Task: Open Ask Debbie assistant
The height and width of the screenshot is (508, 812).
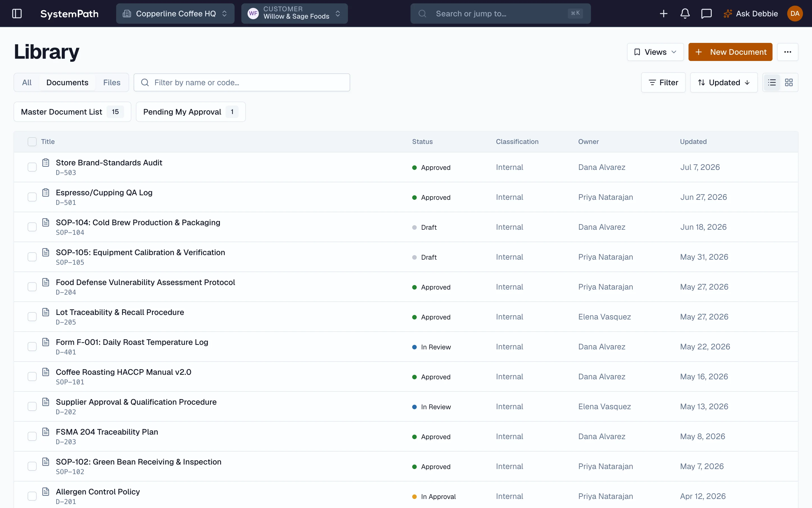Action: tap(750, 14)
